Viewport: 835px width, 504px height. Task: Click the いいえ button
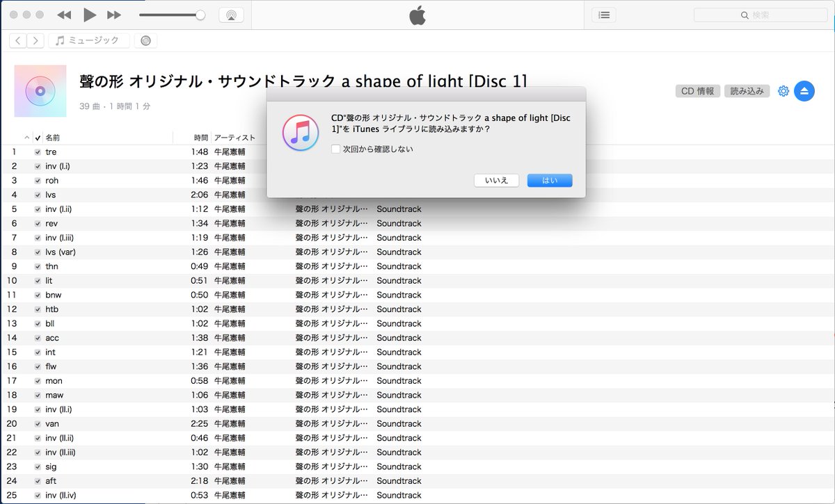497,180
